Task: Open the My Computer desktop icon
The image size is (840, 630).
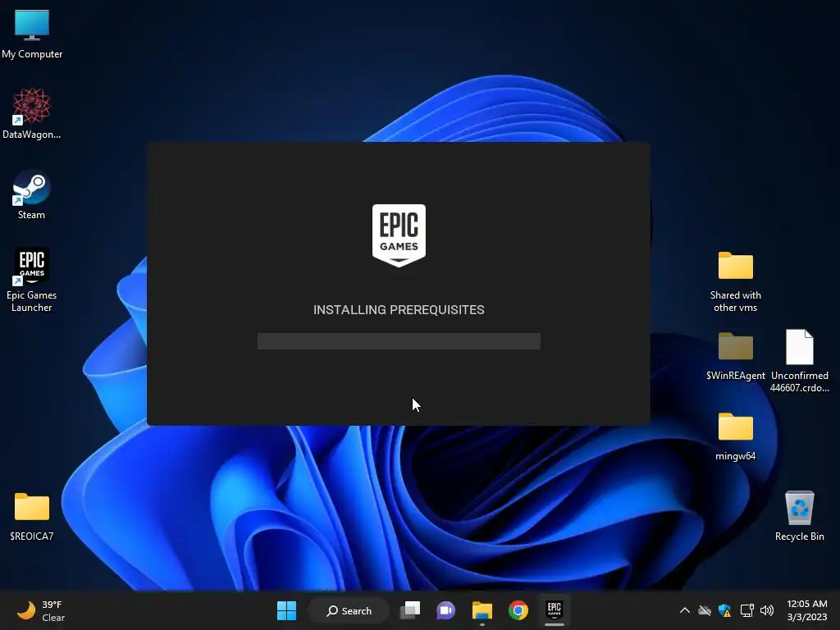Action: 32,34
